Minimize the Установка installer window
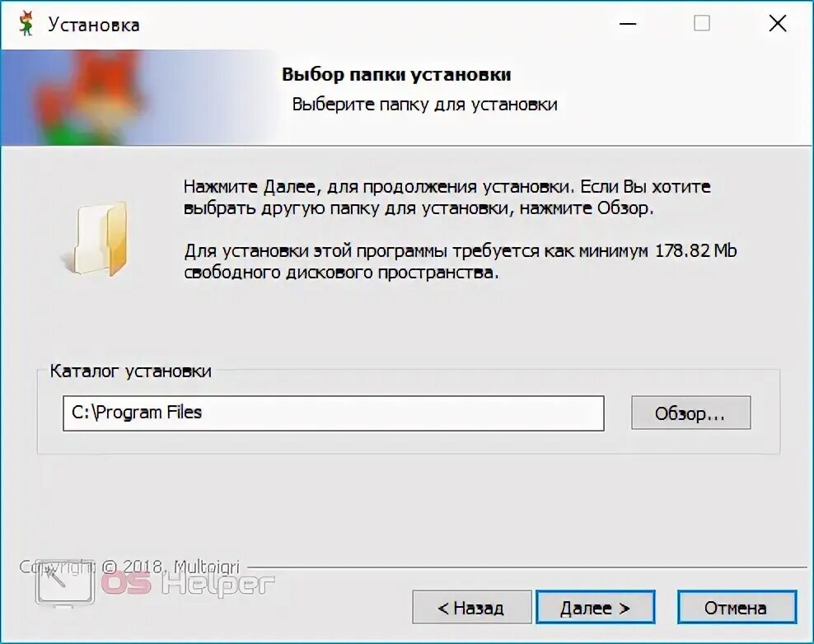The width and height of the screenshot is (814, 644). tap(628, 24)
